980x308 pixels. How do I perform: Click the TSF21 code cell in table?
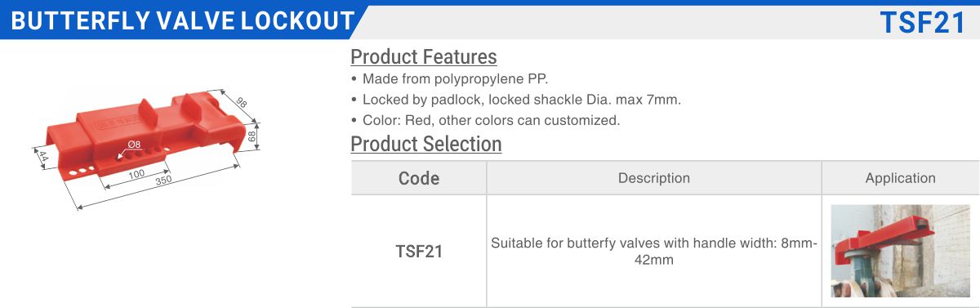pos(419,252)
